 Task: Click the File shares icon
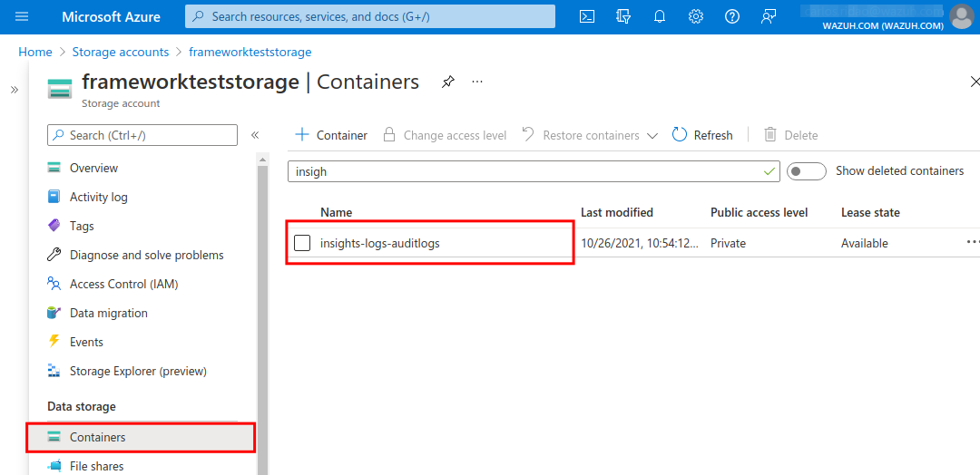coord(54,466)
